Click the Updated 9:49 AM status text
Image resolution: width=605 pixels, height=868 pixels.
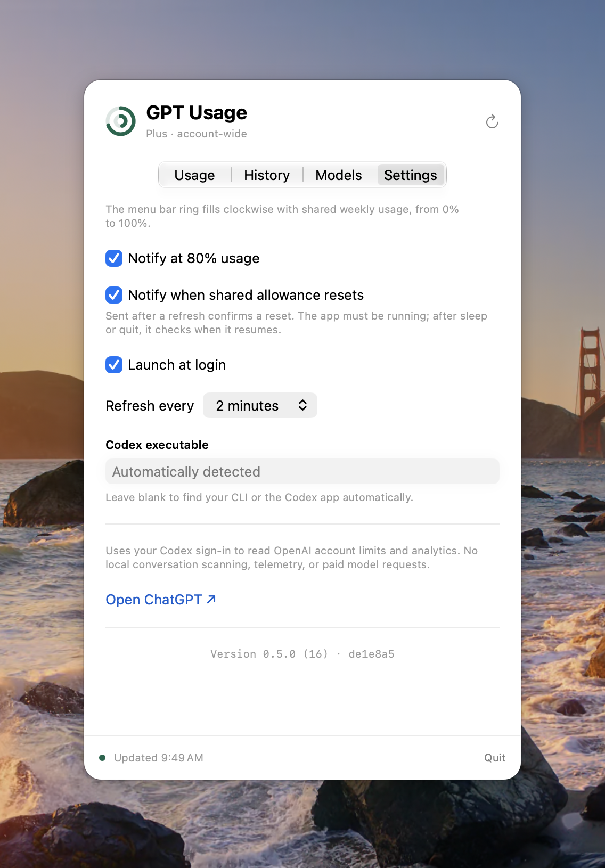coord(159,758)
